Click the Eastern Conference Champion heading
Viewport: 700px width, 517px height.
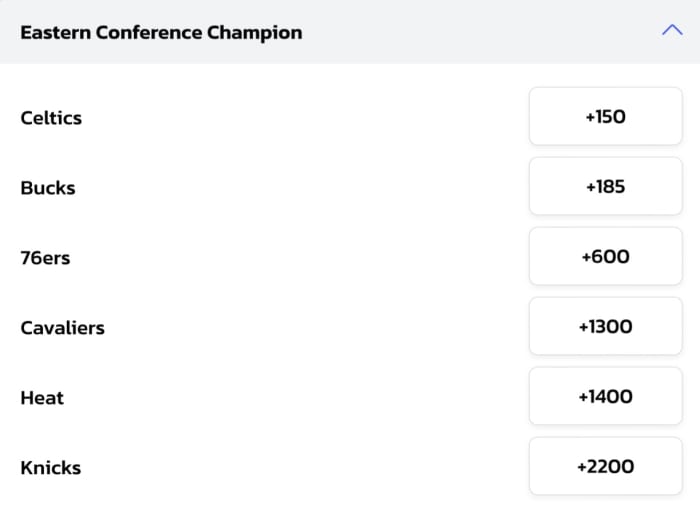point(161,32)
